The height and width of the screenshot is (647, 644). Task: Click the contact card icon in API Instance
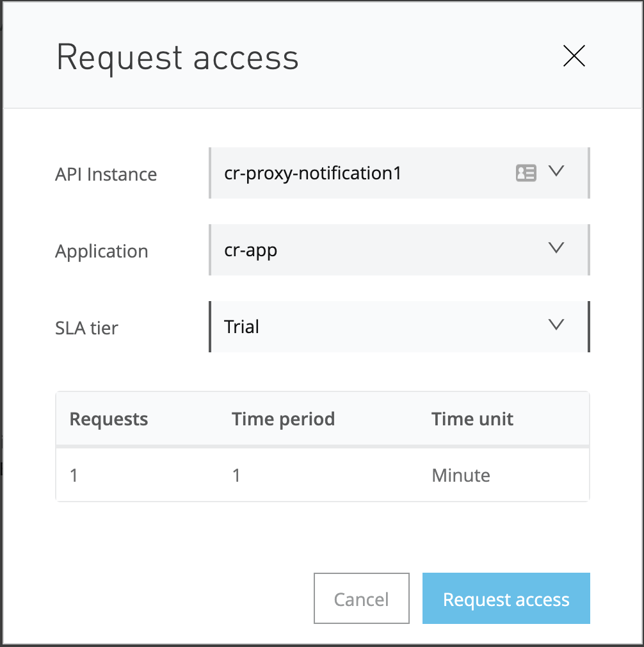click(526, 173)
